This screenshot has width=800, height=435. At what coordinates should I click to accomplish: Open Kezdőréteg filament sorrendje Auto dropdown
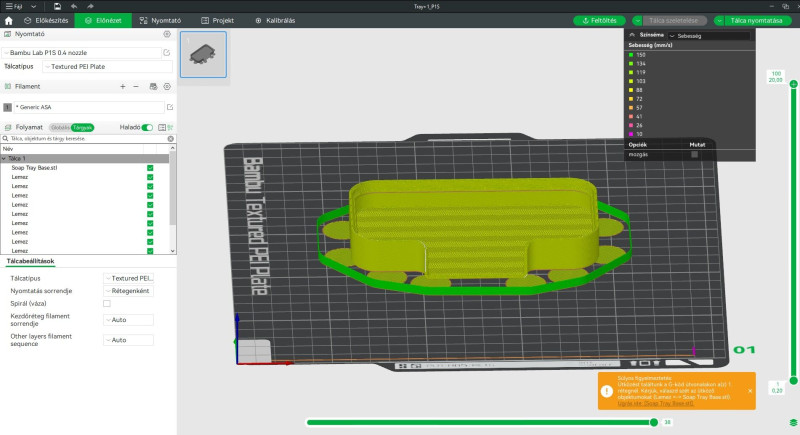(x=129, y=320)
